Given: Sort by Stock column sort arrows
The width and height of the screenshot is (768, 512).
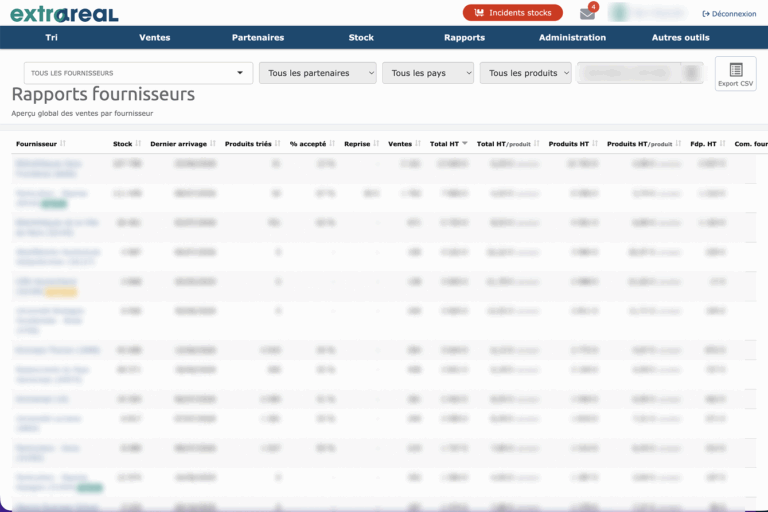Looking at the screenshot, I should click(138, 144).
